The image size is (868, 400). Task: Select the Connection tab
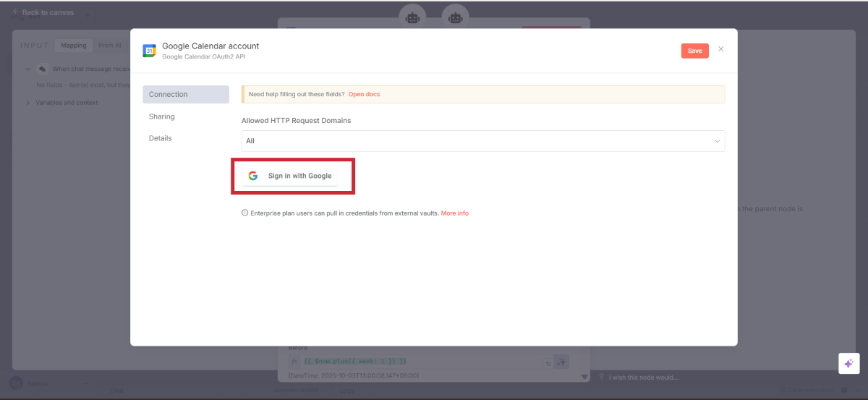click(x=186, y=95)
